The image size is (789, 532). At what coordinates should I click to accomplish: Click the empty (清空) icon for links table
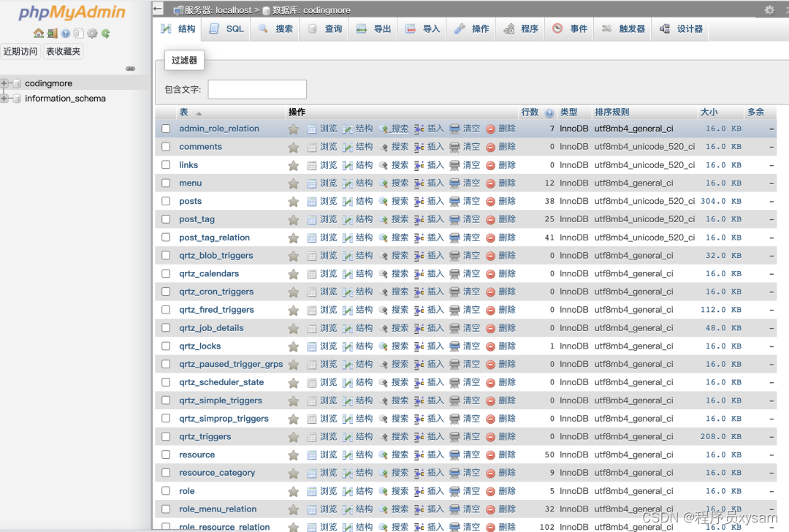454,166
